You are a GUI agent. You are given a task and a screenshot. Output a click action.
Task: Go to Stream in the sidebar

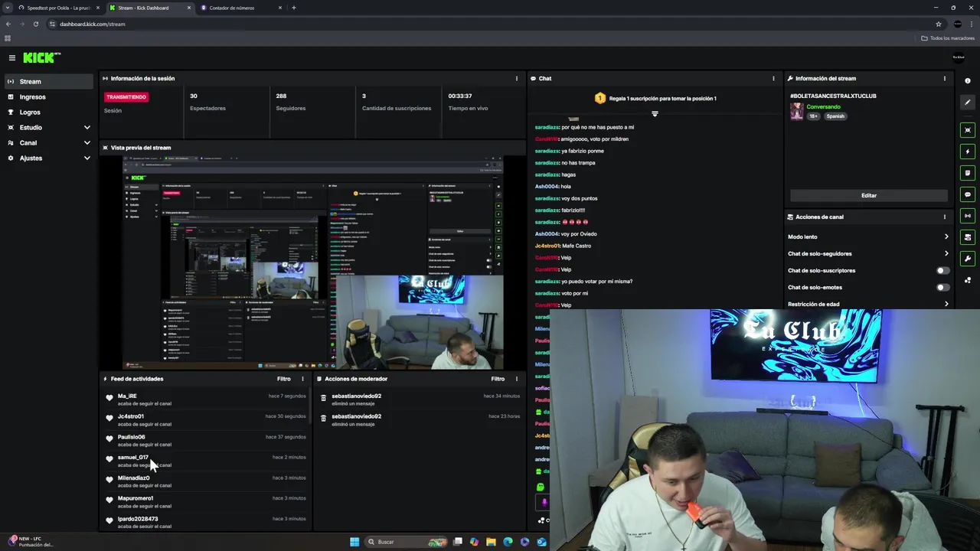click(x=47, y=81)
